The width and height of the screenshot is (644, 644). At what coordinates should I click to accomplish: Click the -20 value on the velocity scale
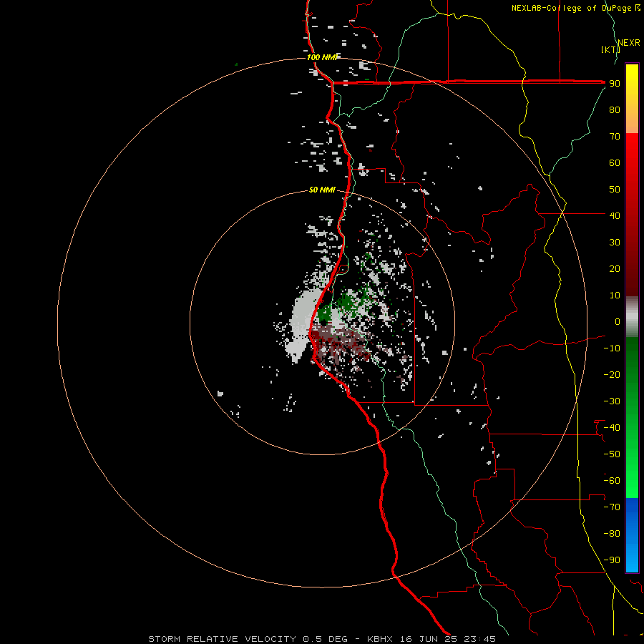pyautogui.click(x=612, y=374)
